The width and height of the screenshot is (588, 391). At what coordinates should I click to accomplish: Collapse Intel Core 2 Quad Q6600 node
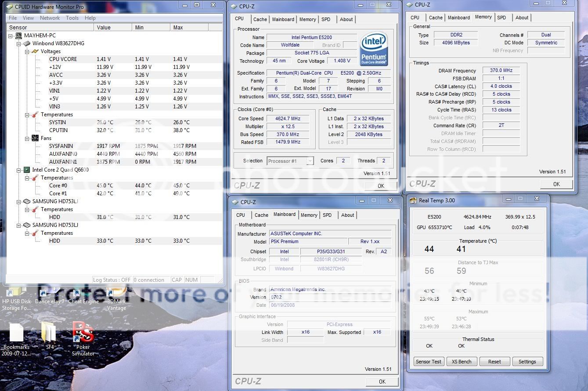coord(19,170)
